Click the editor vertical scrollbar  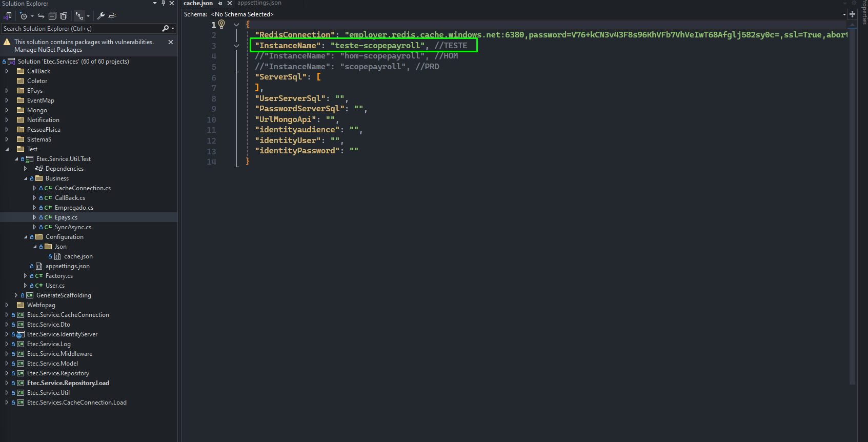point(852,205)
